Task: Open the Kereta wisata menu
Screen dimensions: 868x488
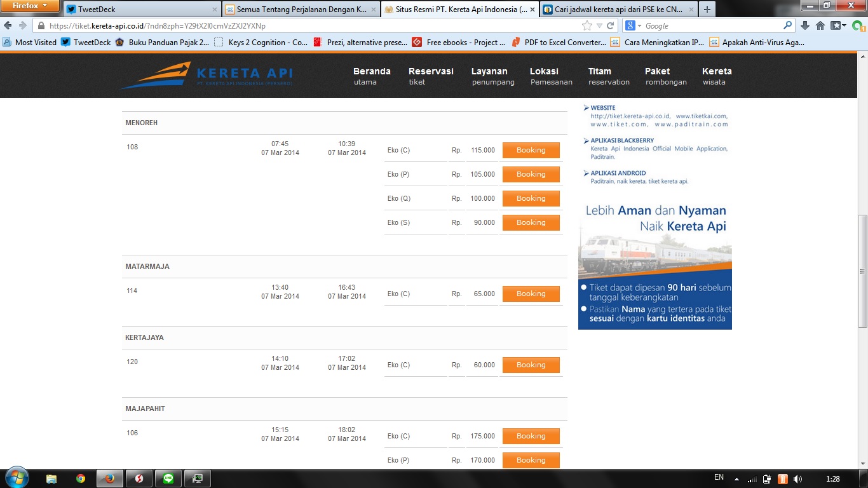Action: click(x=717, y=76)
